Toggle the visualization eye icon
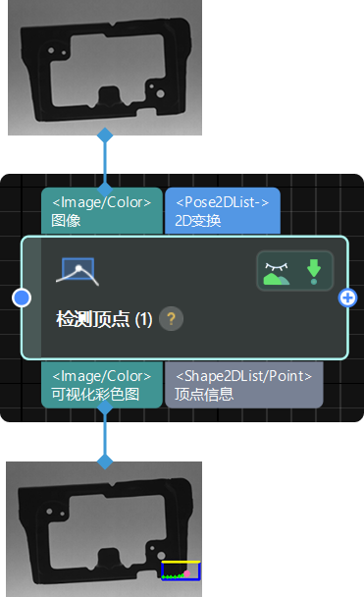This screenshot has height=597, width=364. [x=277, y=273]
